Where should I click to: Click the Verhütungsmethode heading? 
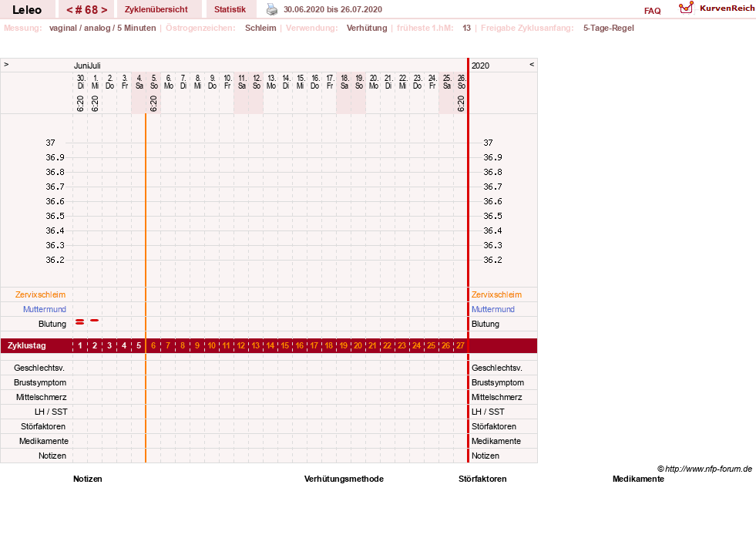tap(344, 479)
